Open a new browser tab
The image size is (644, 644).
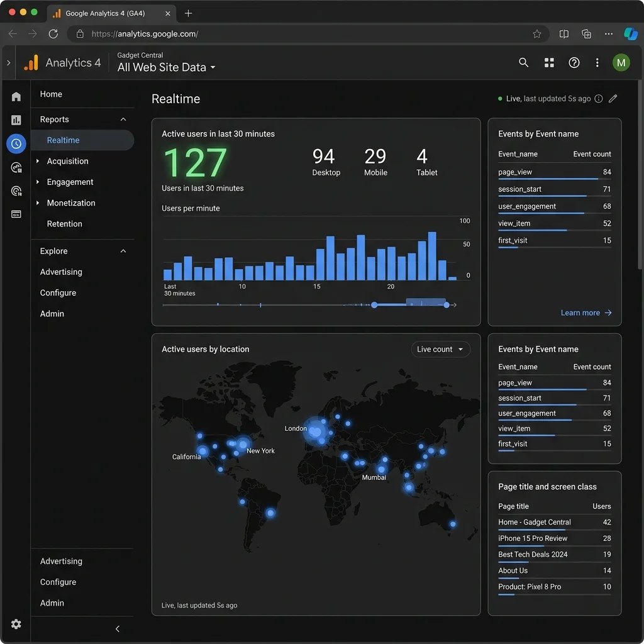[x=188, y=13]
